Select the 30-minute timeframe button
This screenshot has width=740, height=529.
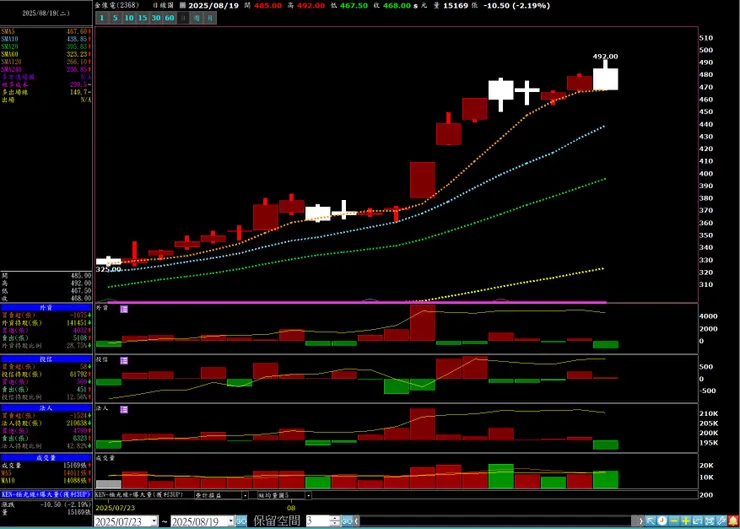pos(156,18)
